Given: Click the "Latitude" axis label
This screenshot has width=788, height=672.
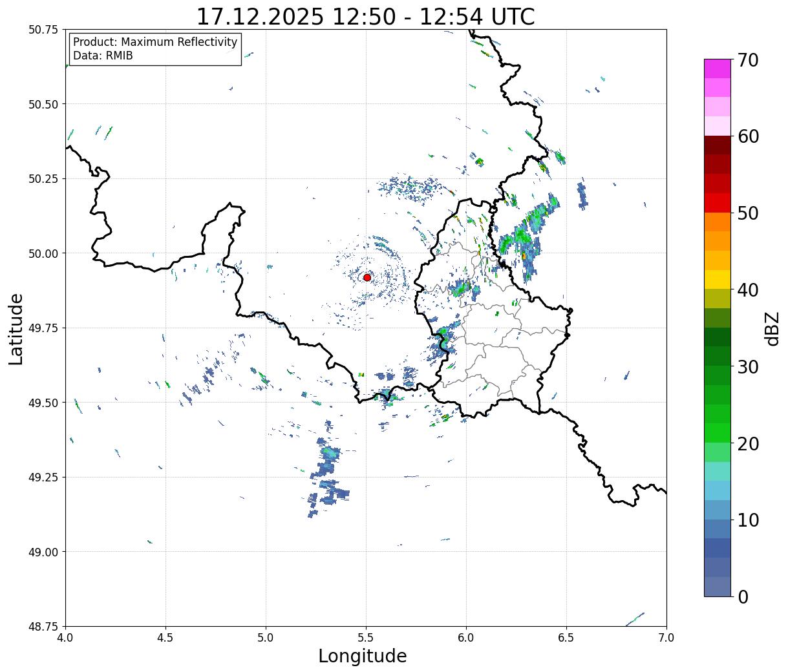Looking at the screenshot, I should point(16,328).
